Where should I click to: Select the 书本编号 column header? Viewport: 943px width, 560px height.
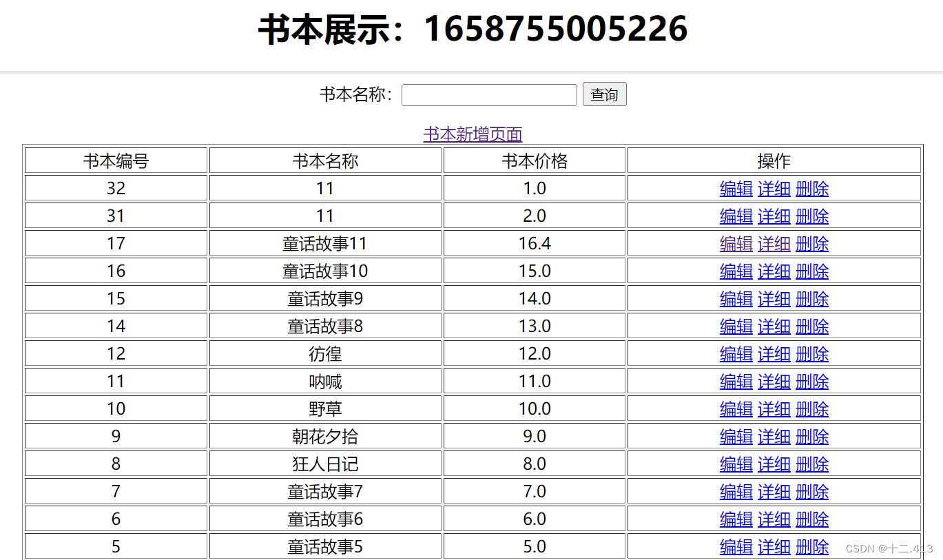click(116, 160)
